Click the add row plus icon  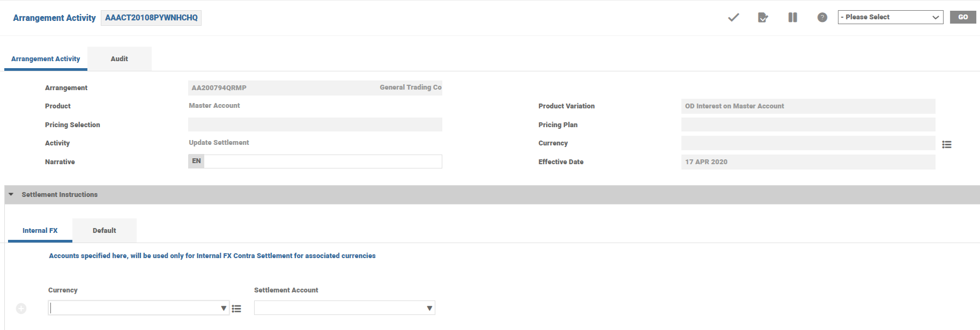pyautogui.click(x=21, y=309)
